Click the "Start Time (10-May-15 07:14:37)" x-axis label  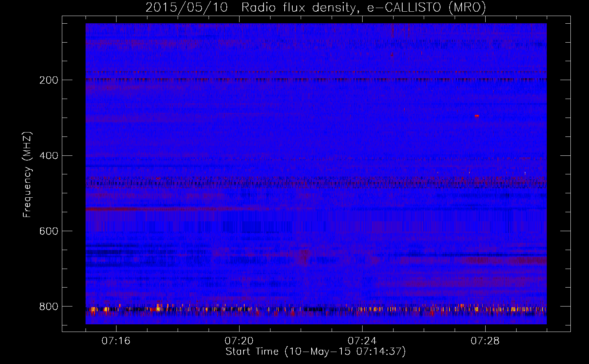(316, 352)
